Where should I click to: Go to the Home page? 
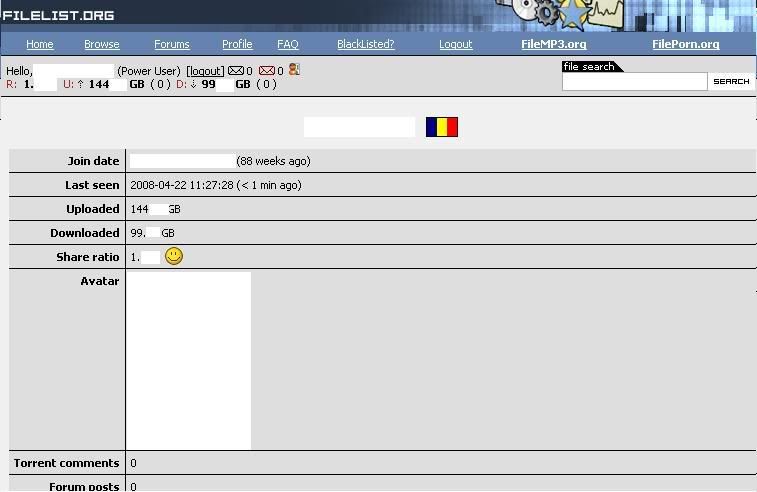40,44
